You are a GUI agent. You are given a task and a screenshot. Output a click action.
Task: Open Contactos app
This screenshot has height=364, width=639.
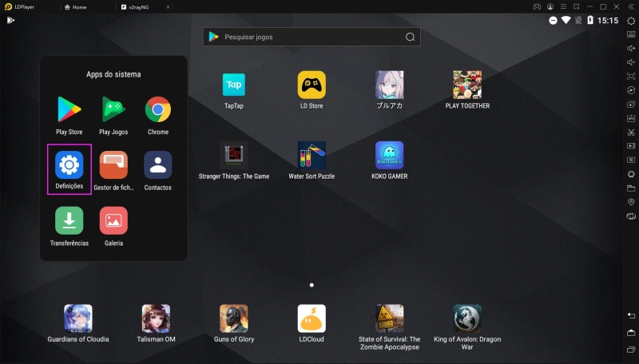pyautogui.click(x=157, y=171)
